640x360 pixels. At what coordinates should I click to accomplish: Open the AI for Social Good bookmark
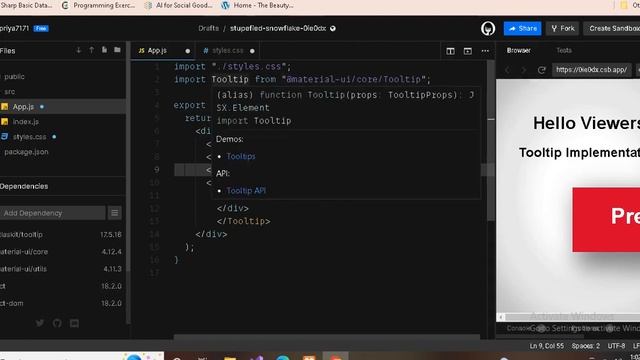pos(179,5)
